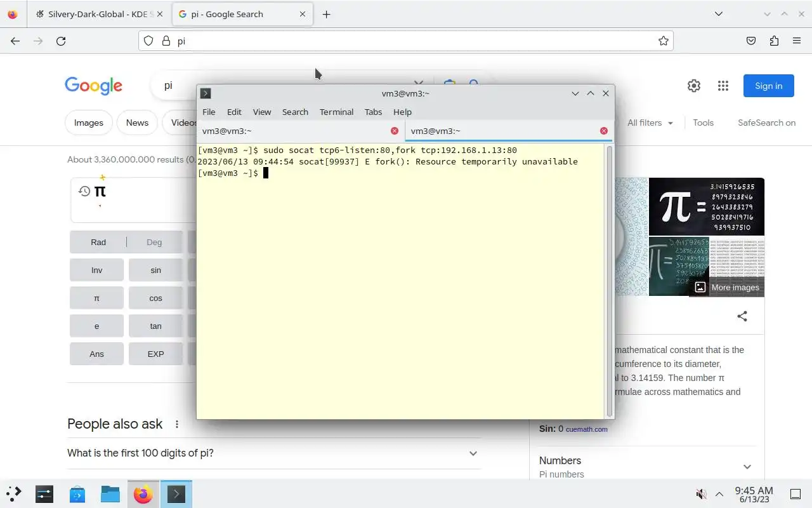Click the Sign in button
Image resolution: width=812 pixels, height=508 pixels.
coord(769,86)
